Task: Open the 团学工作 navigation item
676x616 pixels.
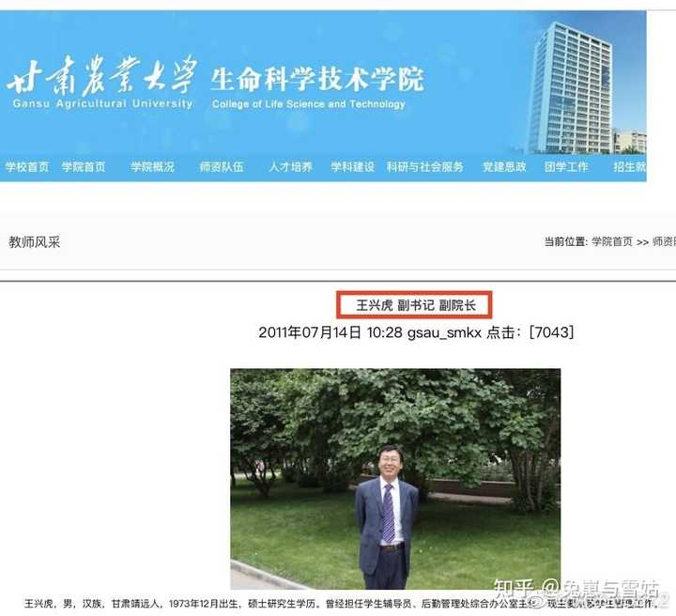Action: [x=566, y=167]
